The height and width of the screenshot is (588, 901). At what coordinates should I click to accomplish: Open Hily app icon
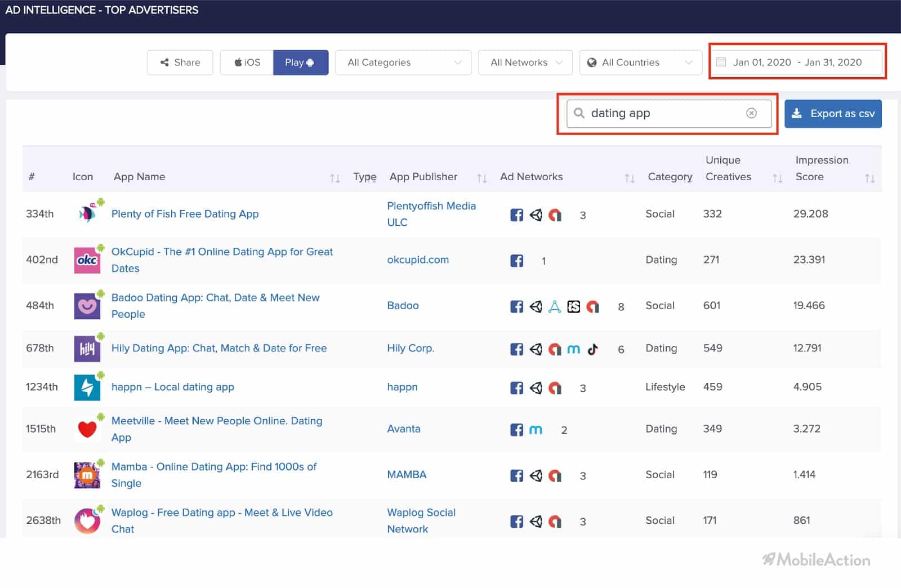[x=87, y=349]
